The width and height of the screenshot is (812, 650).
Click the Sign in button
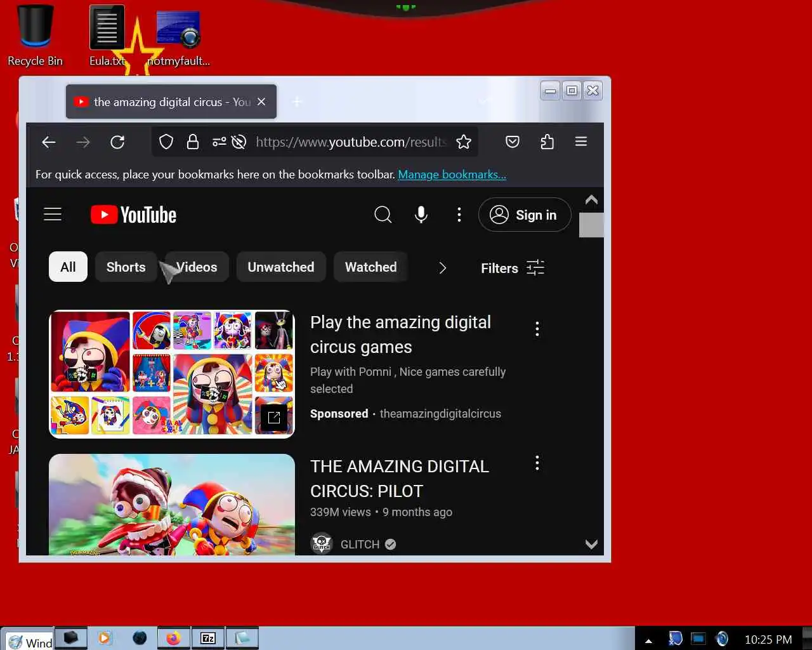[x=525, y=215]
